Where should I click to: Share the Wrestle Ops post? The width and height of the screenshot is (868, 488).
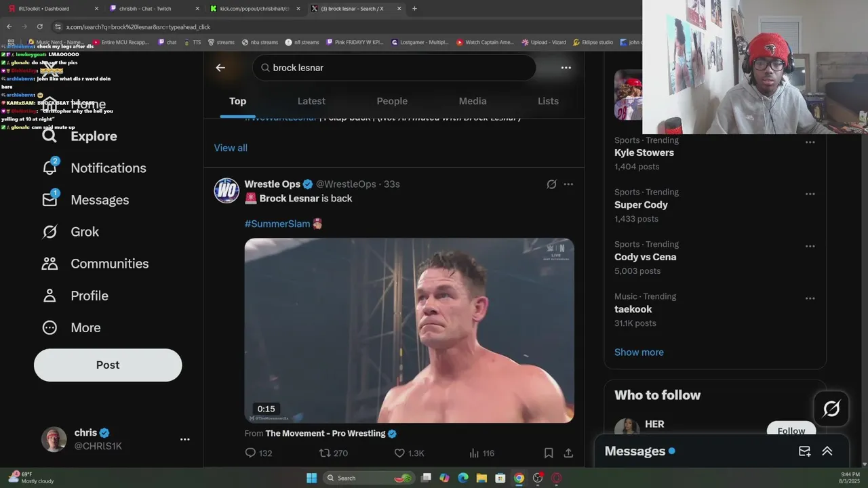tap(568, 453)
